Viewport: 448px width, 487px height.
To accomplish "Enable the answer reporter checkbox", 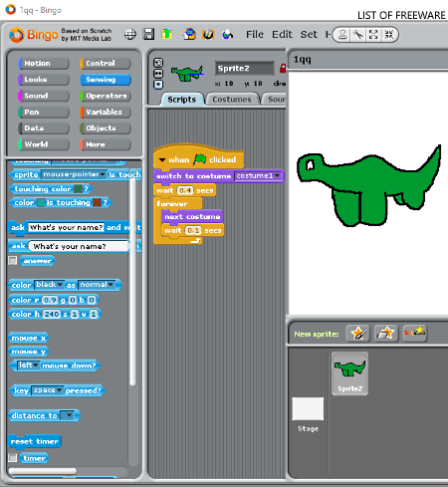I will (x=13, y=261).
